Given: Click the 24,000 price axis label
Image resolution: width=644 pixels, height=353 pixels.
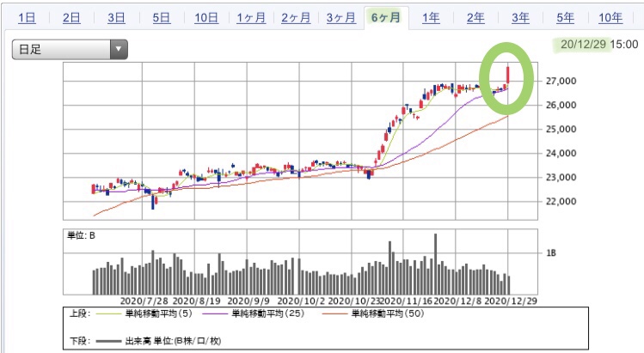Looking at the screenshot, I should pos(561,153).
